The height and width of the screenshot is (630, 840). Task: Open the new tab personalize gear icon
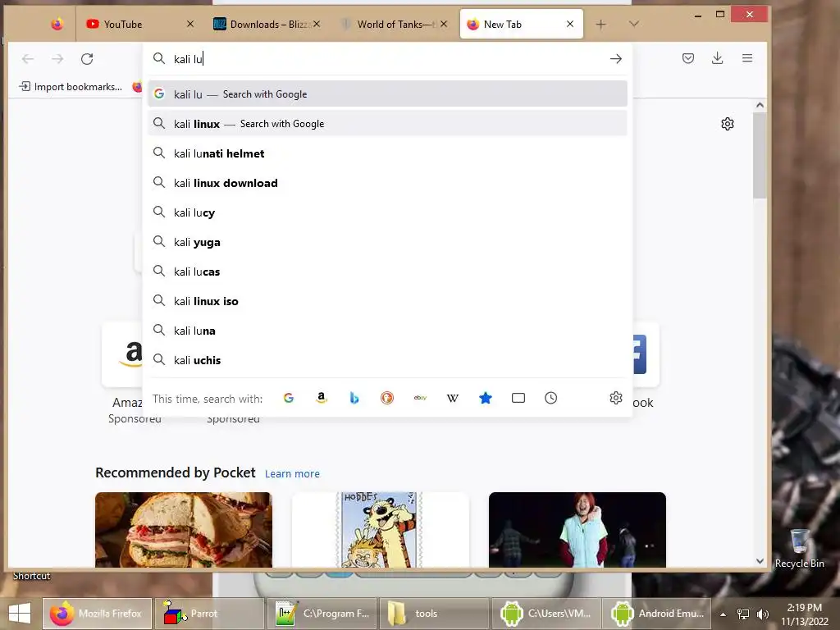[728, 125]
